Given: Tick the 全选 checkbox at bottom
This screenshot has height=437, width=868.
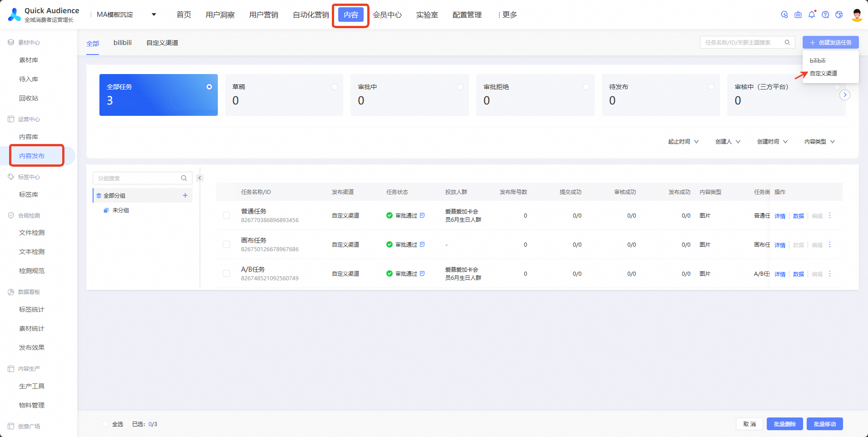Looking at the screenshot, I should pos(105,424).
